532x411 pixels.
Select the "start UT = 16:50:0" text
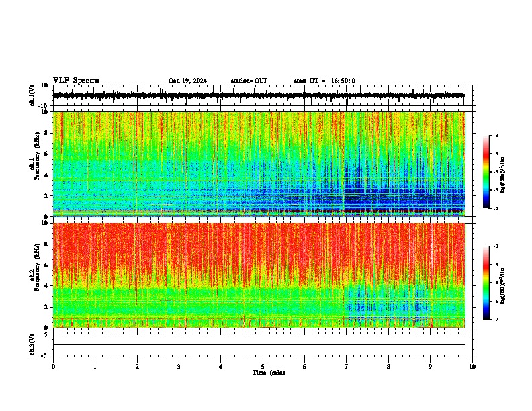coord(324,81)
